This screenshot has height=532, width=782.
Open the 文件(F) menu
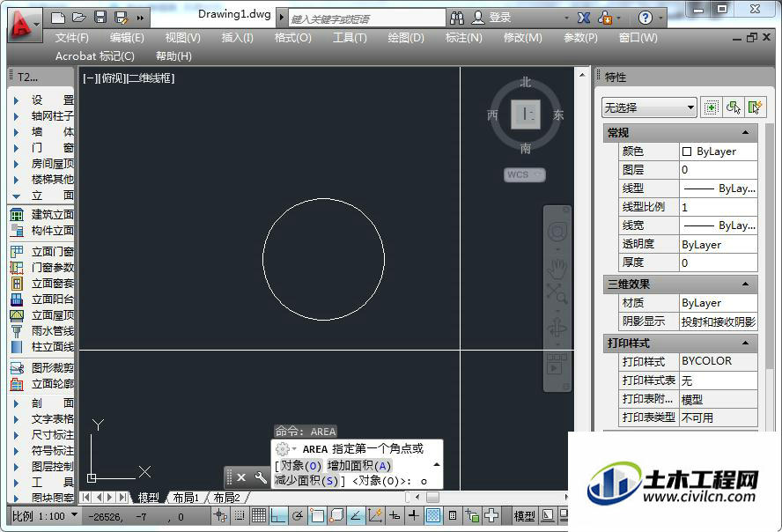(x=72, y=38)
